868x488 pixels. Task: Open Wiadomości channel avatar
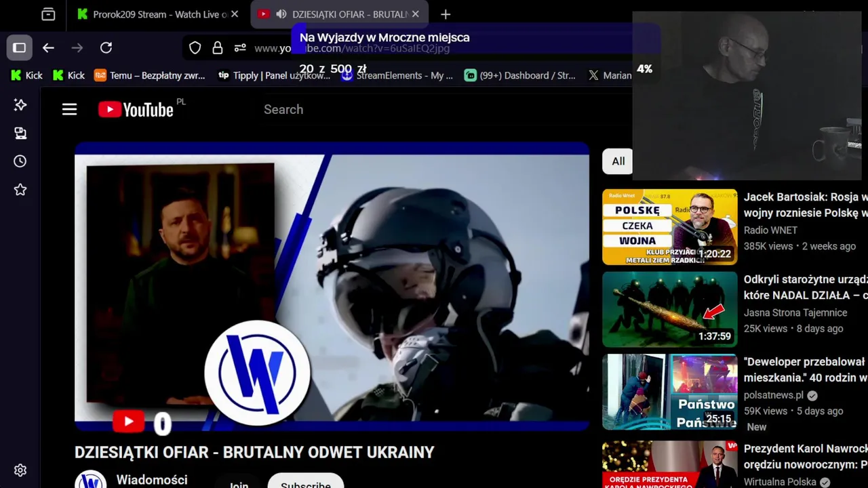point(91,479)
